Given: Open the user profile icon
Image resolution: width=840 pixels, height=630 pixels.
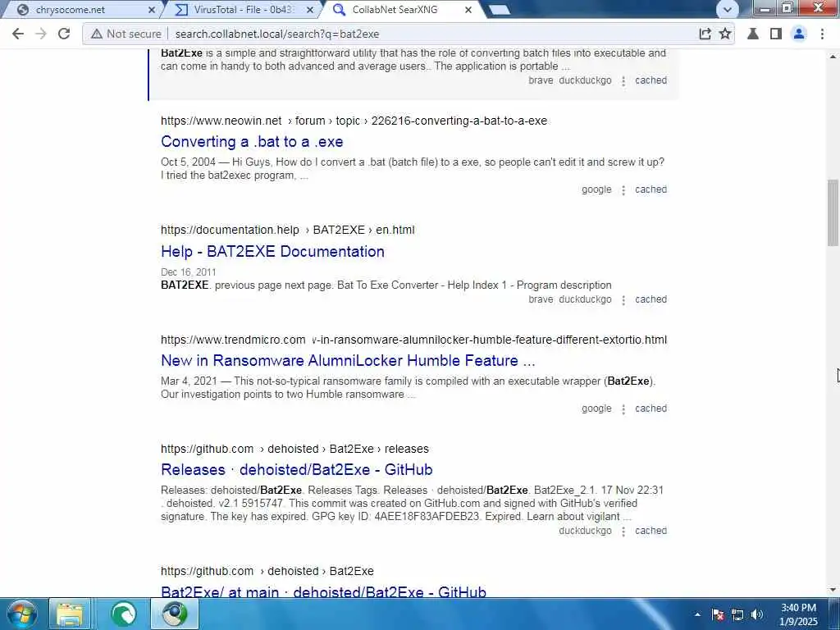Looking at the screenshot, I should [799, 34].
